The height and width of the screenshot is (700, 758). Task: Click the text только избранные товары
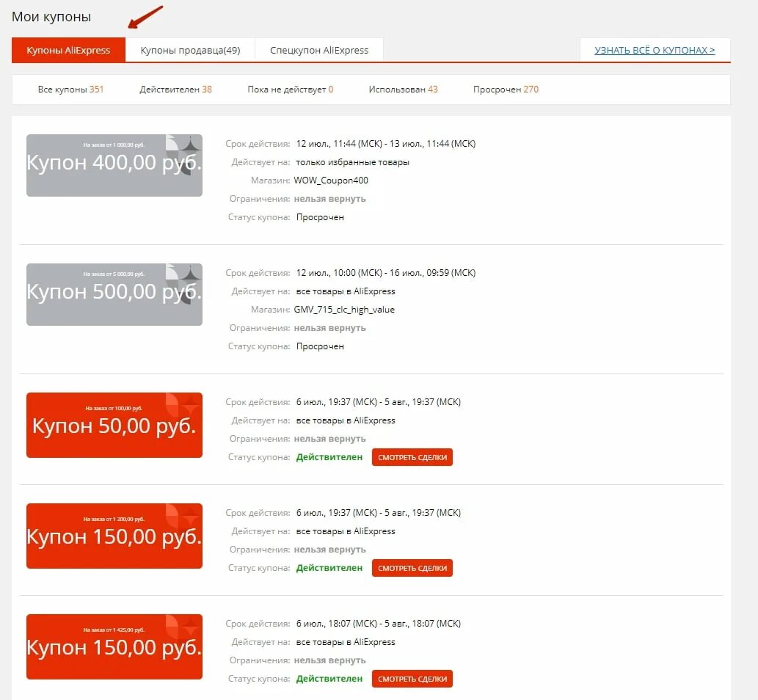tap(352, 162)
